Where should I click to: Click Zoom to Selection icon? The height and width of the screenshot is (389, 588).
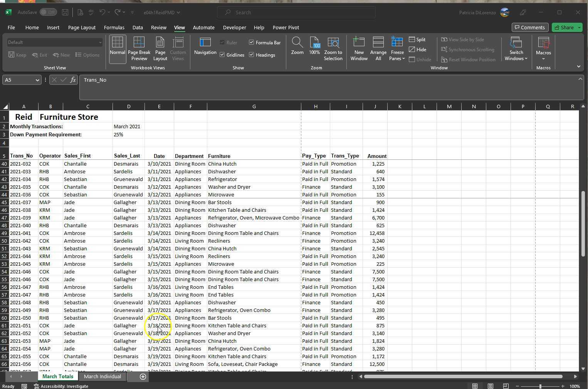pyautogui.click(x=333, y=49)
